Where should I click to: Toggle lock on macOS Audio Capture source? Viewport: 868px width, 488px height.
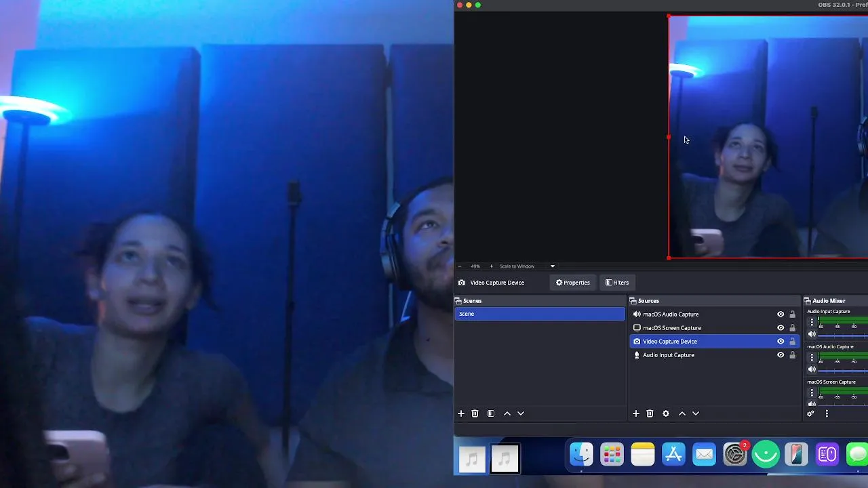792,314
